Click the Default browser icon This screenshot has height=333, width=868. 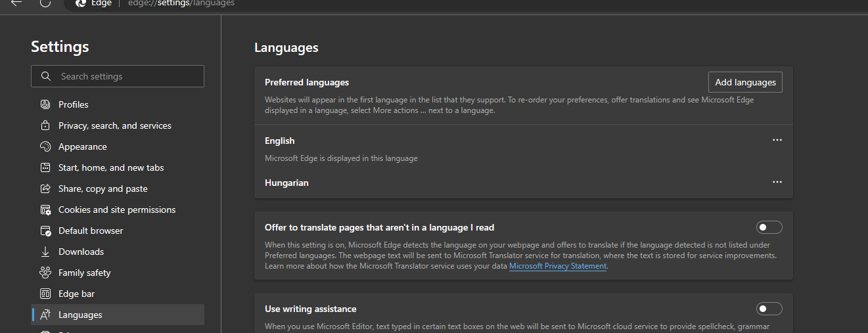pyautogui.click(x=45, y=231)
